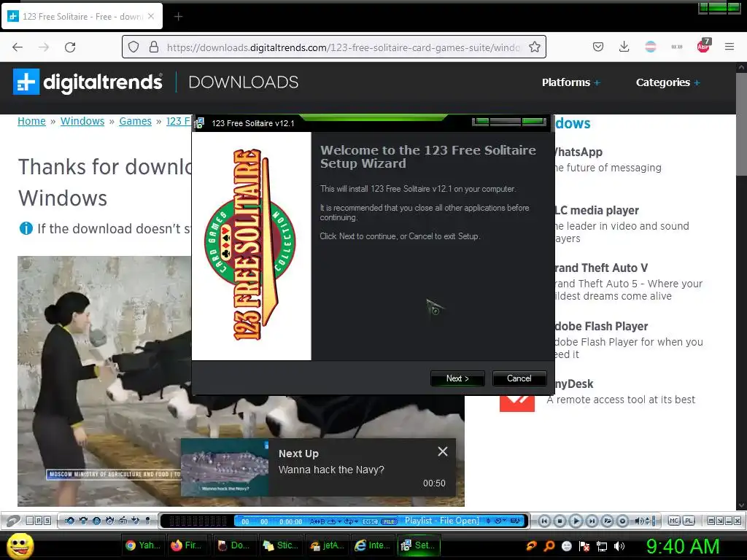Image resolution: width=747 pixels, height=560 pixels.
Task: Click the info icon beside download message
Action: click(26, 228)
